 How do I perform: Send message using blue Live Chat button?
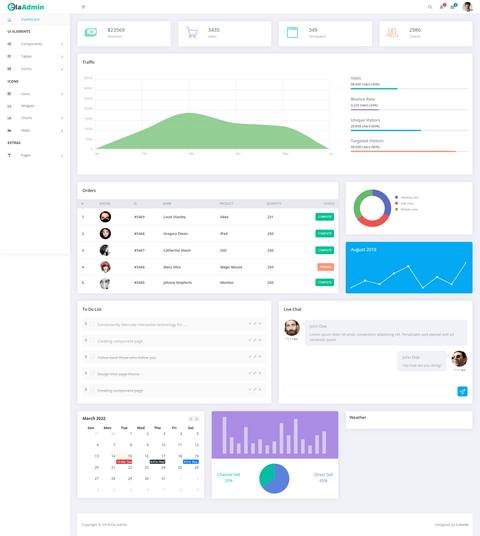[x=462, y=391]
